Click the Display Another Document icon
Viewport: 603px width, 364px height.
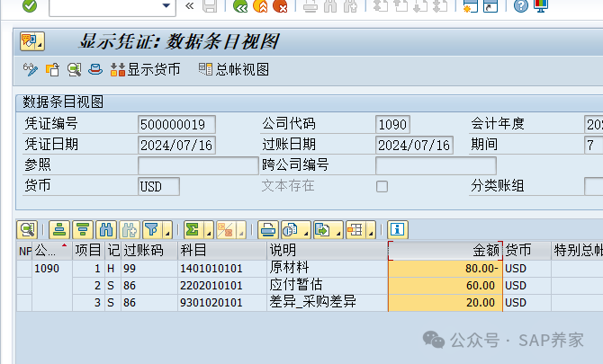pyautogui.click(x=53, y=69)
